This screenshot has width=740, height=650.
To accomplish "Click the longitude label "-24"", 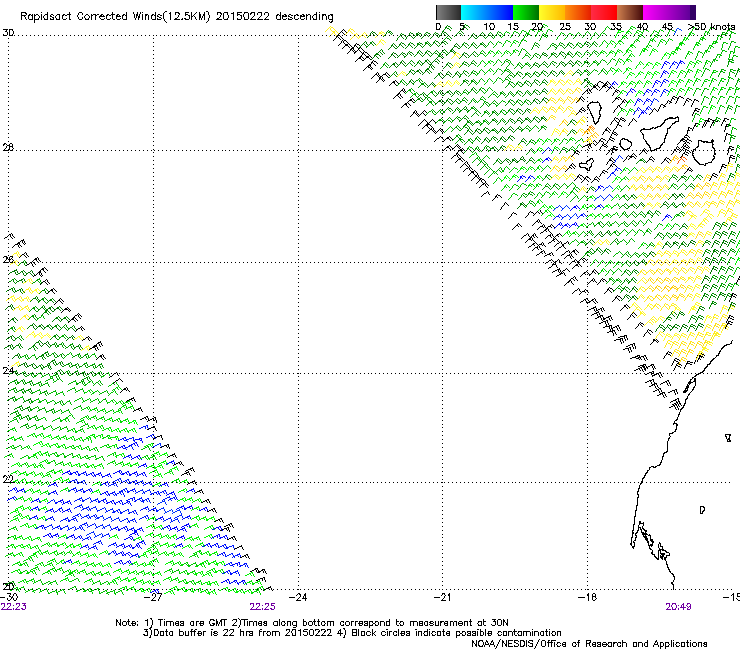I will 297,597.
